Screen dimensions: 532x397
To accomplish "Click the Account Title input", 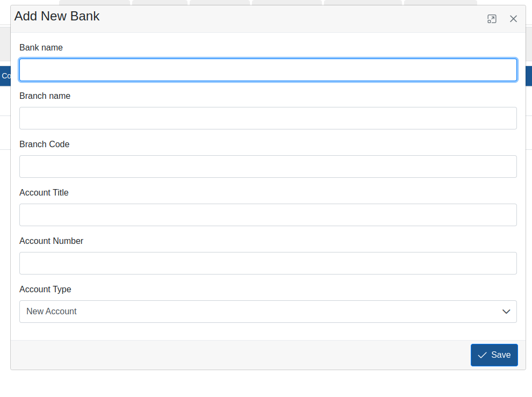I will click(268, 214).
